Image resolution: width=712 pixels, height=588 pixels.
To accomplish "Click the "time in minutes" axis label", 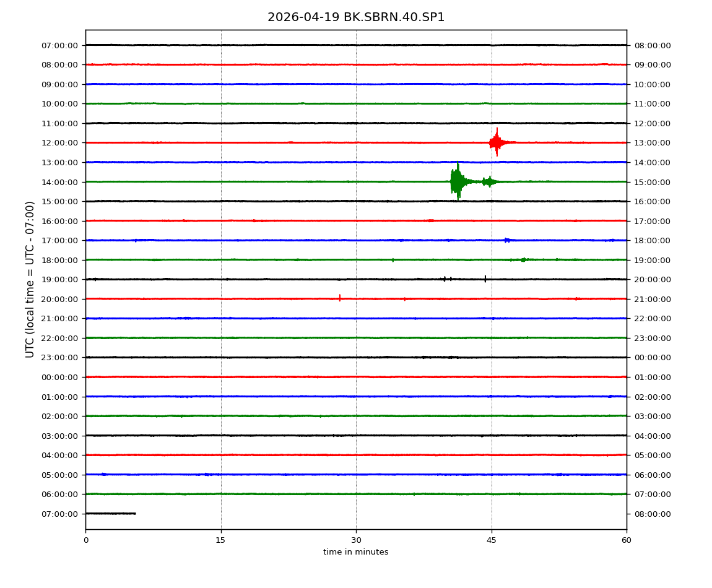I will [355, 552].
